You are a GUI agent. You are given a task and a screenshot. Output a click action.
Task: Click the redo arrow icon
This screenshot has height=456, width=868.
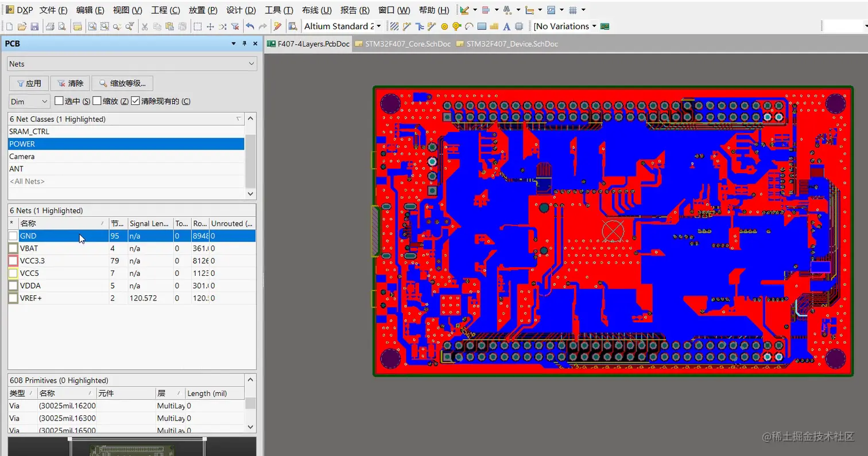(x=263, y=26)
